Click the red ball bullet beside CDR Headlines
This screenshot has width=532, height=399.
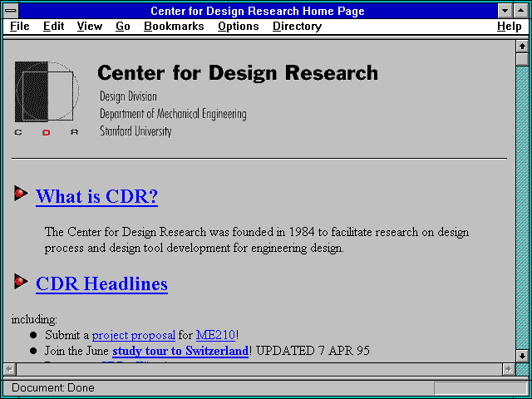pos(21,281)
